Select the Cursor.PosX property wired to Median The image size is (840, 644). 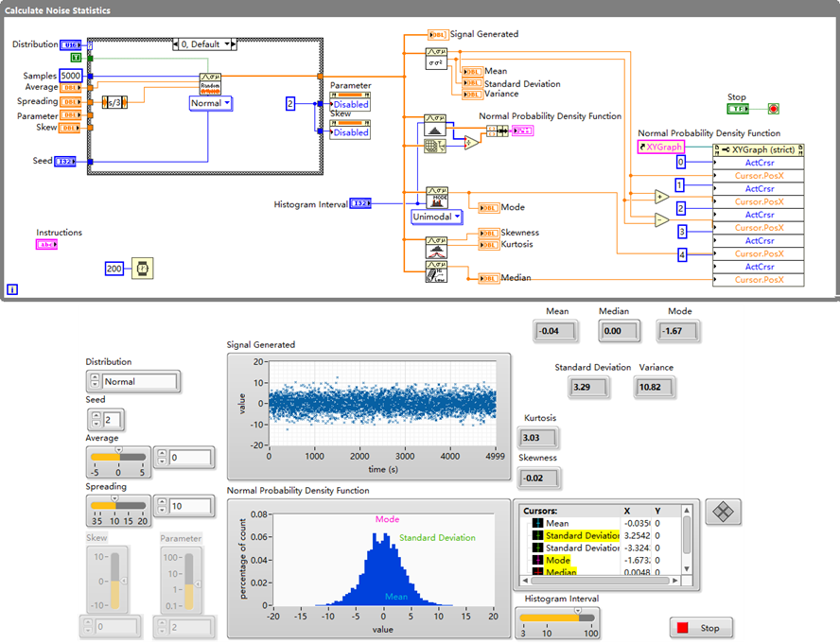coord(759,280)
